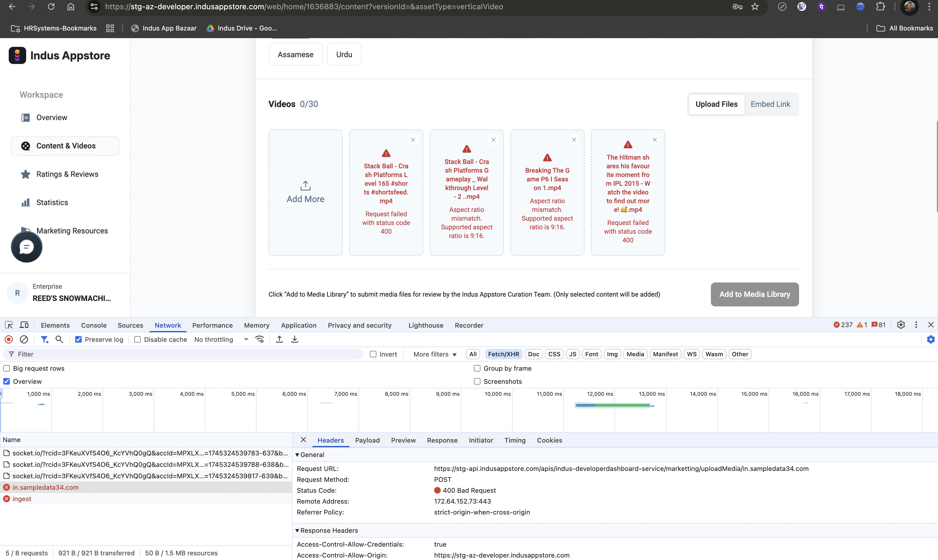Clear the network log
Image resolution: width=938 pixels, height=560 pixels.
pyautogui.click(x=24, y=339)
